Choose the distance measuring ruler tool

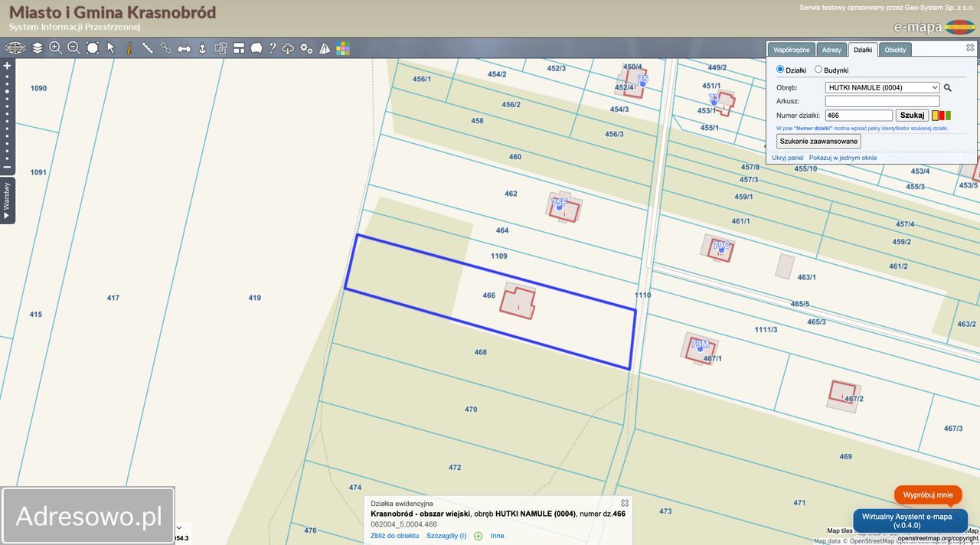point(147,48)
